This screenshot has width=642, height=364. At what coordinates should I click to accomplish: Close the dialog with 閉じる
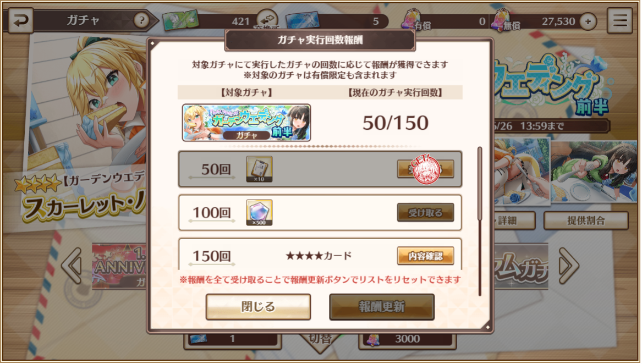(x=259, y=307)
